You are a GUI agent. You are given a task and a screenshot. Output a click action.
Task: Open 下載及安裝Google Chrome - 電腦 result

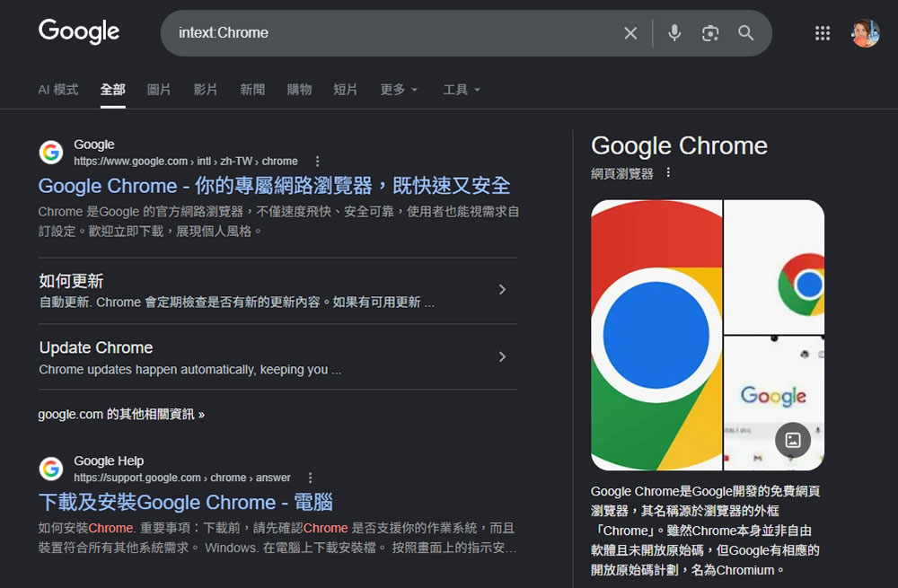186,502
